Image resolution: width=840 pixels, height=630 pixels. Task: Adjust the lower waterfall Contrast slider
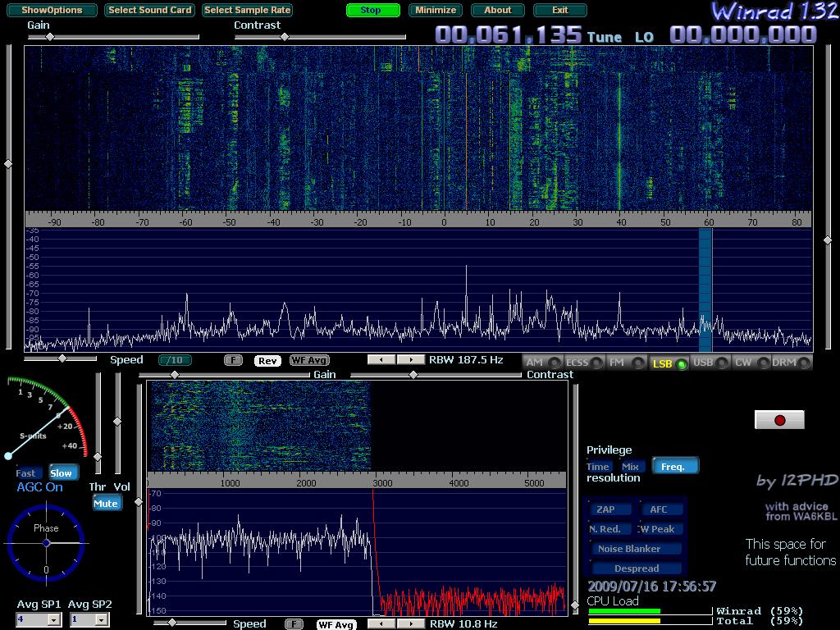pos(436,375)
